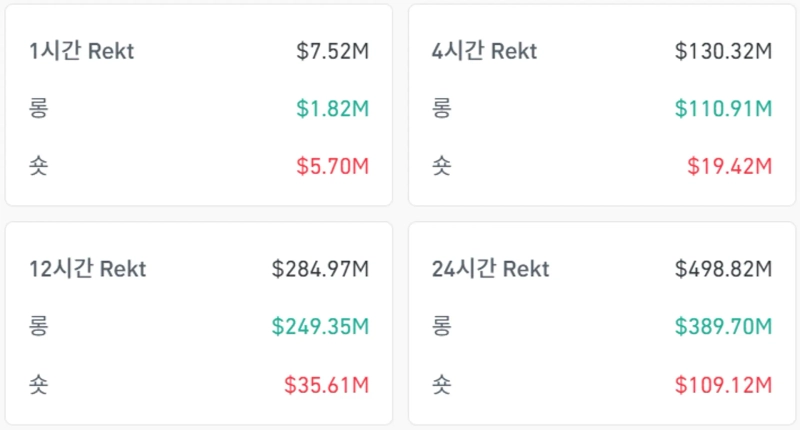
Task: Select the green $249.35M long value
Action: click(320, 326)
